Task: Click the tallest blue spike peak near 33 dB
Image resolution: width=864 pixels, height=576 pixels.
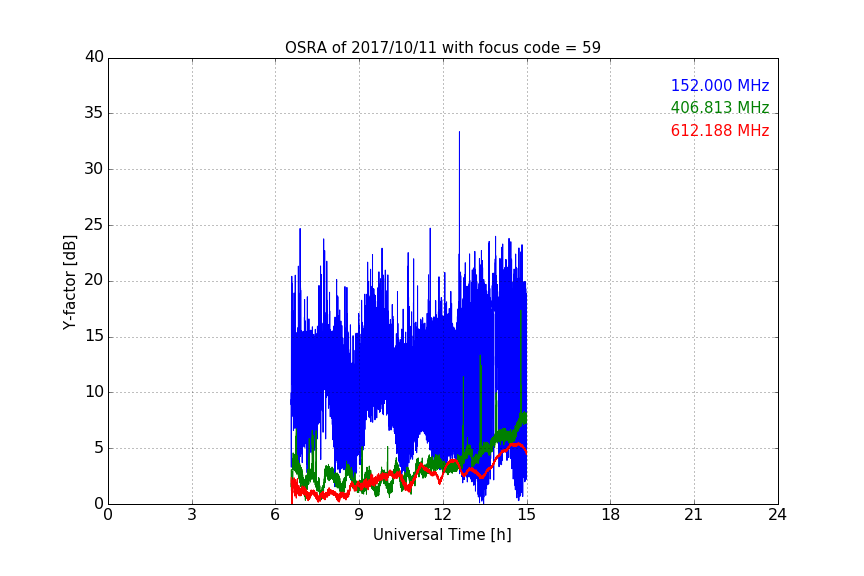Action: 460,133
